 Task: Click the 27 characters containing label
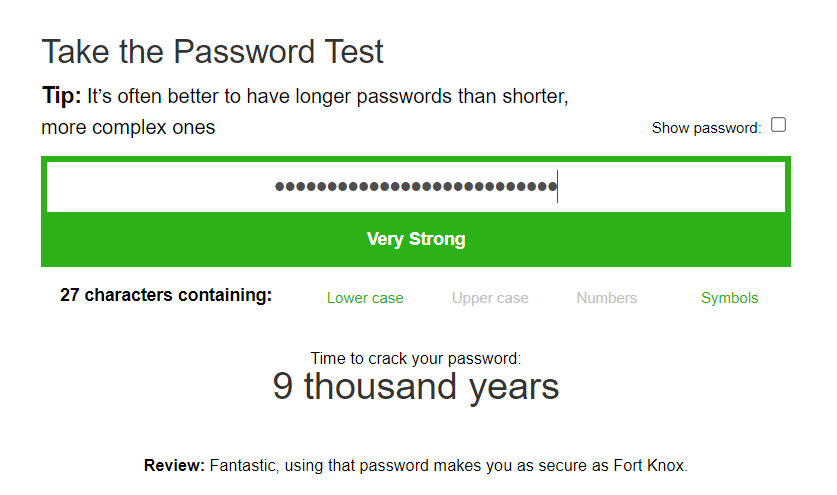tap(166, 296)
